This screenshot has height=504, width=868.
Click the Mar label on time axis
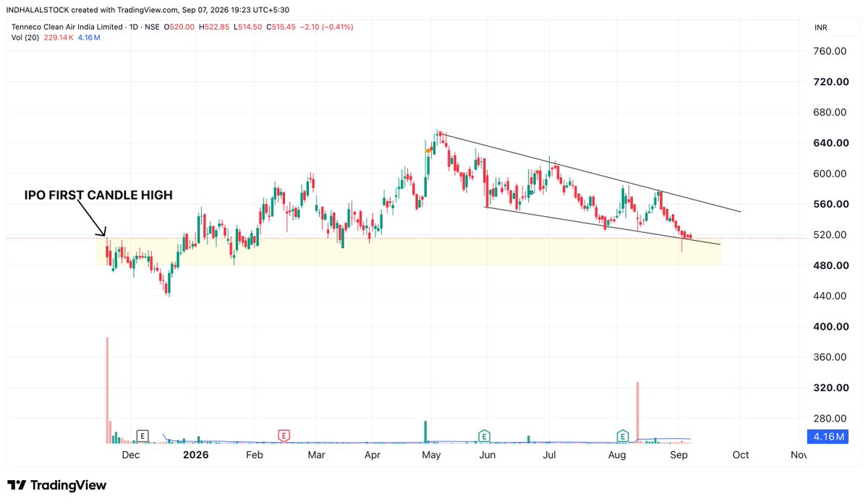tap(316, 456)
